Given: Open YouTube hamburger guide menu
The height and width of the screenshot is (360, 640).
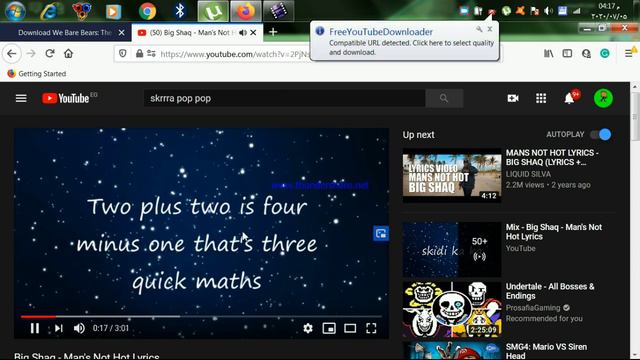Looking at the screenshot, I should click(x=21, y=98).
